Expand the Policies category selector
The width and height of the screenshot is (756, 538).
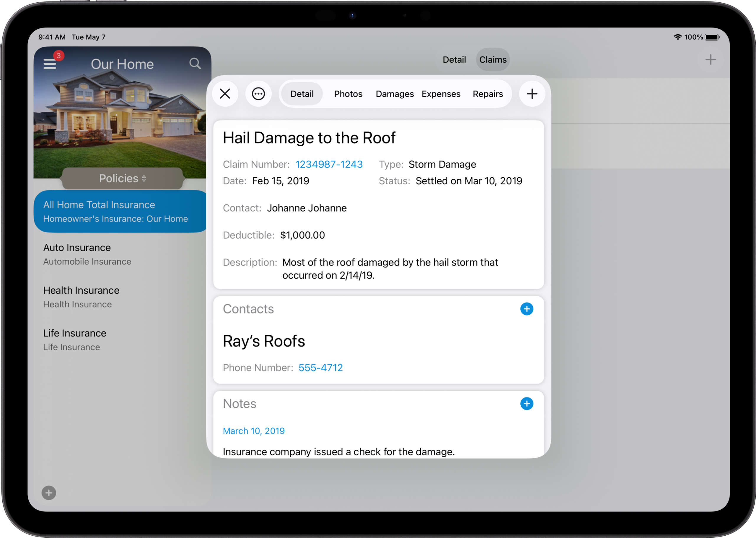point(122,178)
